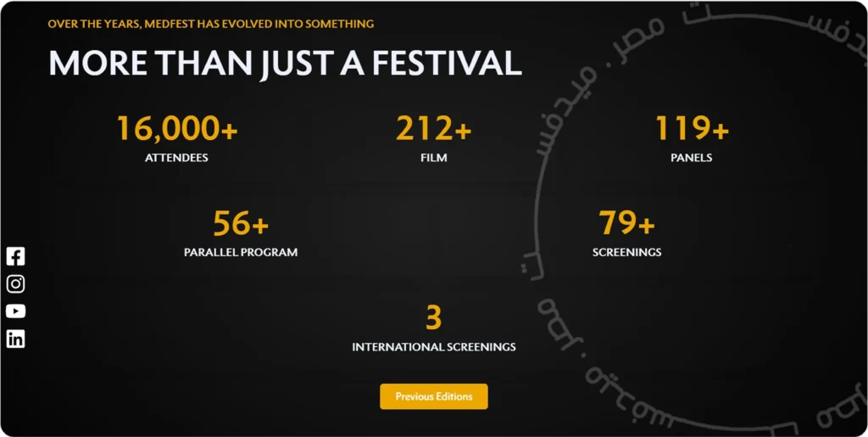This screenshot has height=437, width=868.
Task: Select the ATTENDEES label
Action: click(176, 158)
